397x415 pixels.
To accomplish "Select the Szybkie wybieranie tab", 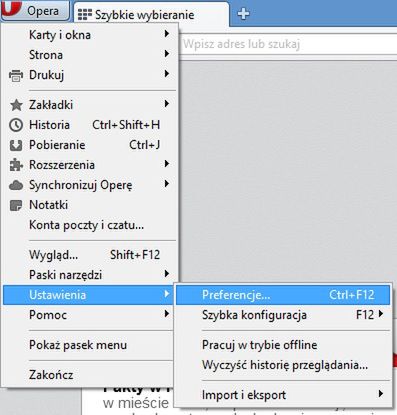I will pyautogui.click(x=151, y=15).
